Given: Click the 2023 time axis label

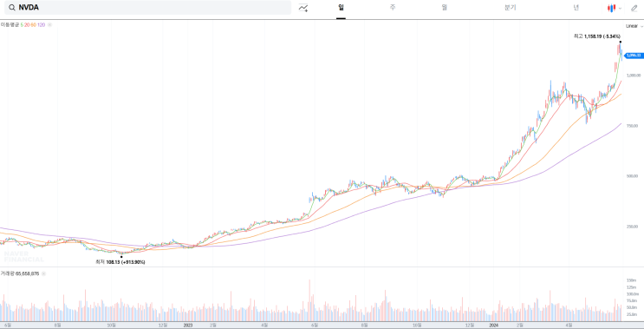Looking at the screenshot, I should 188,325.
